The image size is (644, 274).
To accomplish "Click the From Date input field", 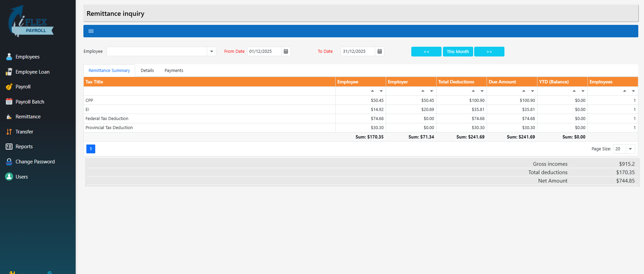I will click(x=264, y=51).
